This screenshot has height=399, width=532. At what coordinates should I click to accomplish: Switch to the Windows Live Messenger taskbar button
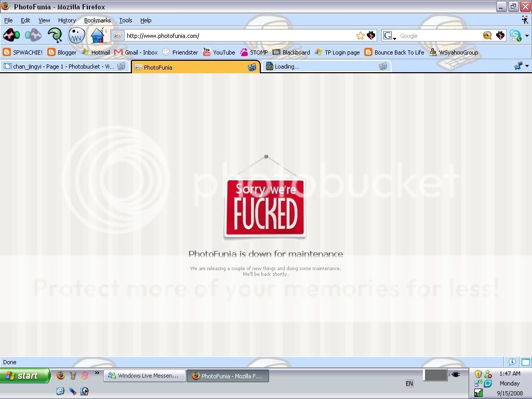pyautogui.click(x=144, y=376)
